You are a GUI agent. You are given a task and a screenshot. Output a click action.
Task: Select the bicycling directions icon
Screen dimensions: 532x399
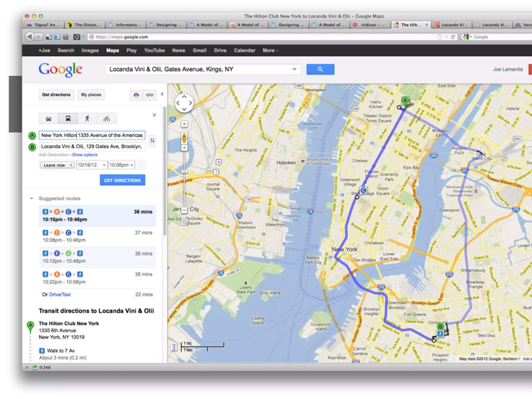(x=107, y=119)
